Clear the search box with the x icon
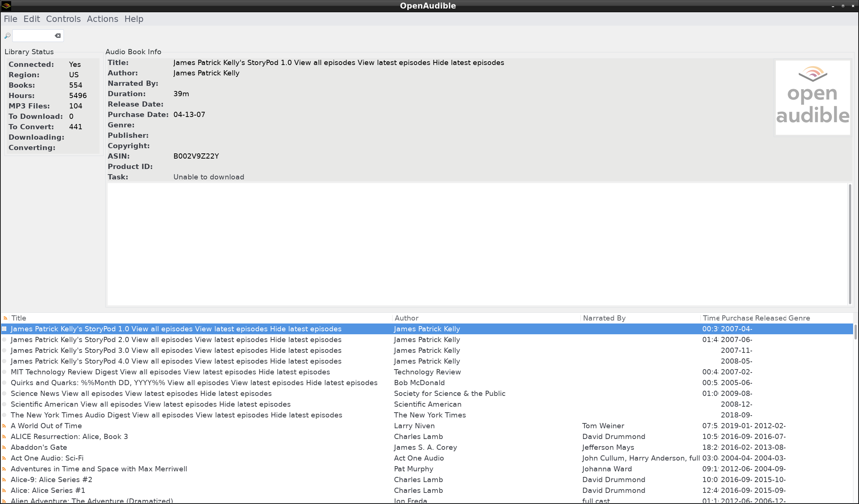The width and height of the screenshot is (859, 504). [58, 36]
